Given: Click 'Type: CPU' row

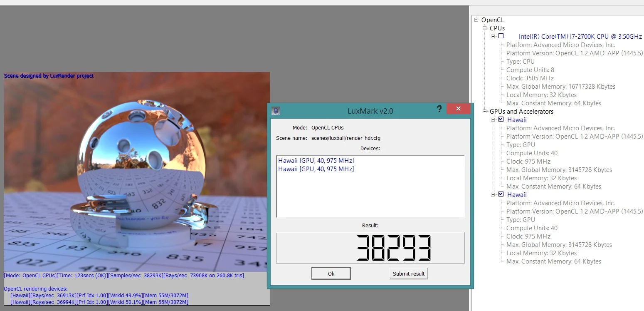Looking at the screenshot, I should coord(521,61).
